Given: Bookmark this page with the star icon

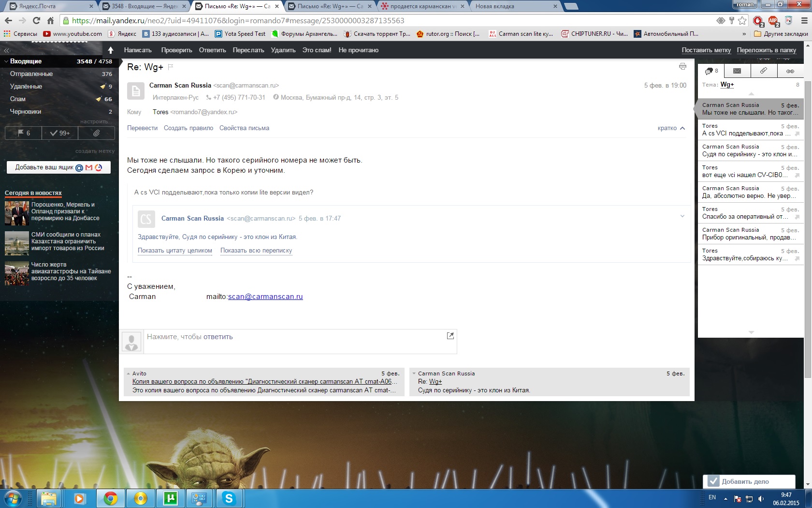Looking at the screenshot, I should pyautogui.click(x=742, y=21).
